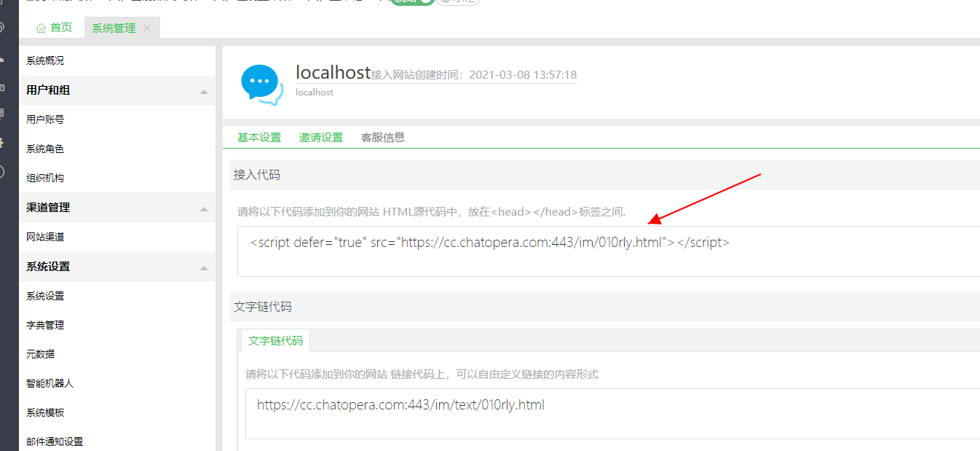Viewport: 980px width, 451px height.
Task: Select the 基本设置 tab
Action: [x=258, y=137]
